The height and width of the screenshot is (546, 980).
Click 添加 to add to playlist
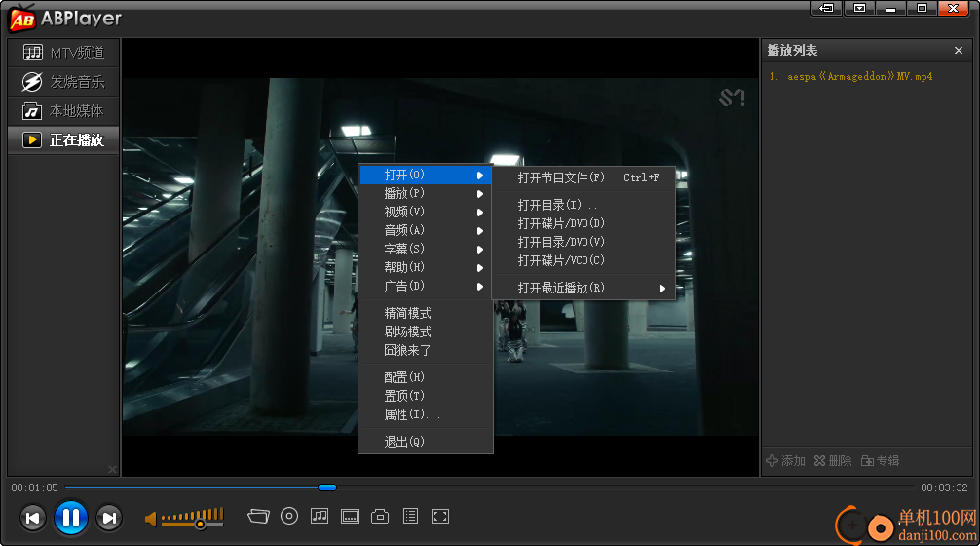point(785,461)
